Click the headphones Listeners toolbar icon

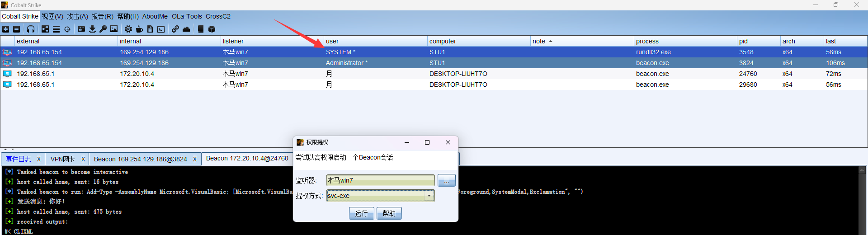coord(30,29)
